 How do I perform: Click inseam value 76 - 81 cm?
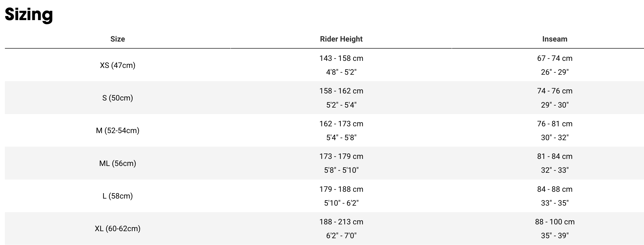[x=555, y=124]
